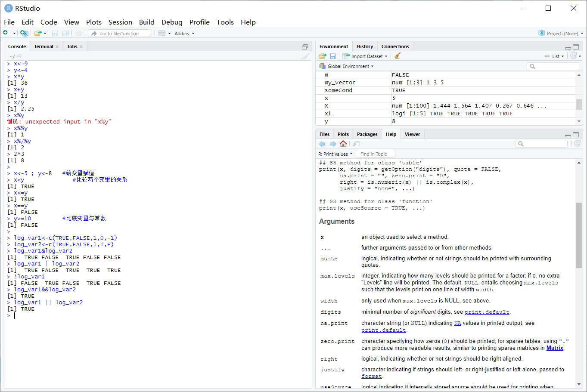Click the Open File folder icon
The image size is (587, 392).
coord(37,33)
